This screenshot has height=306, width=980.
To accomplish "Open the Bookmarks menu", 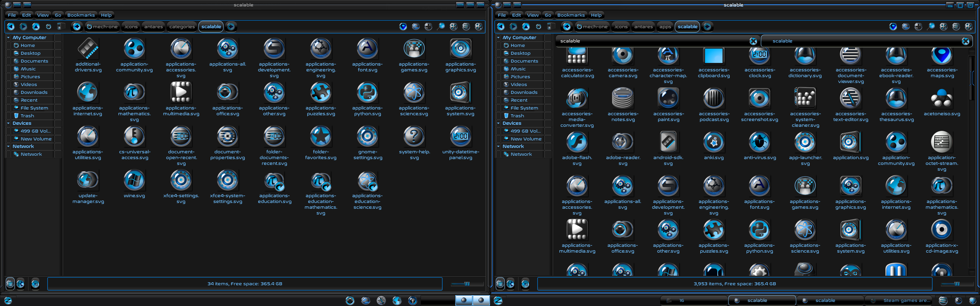I will 81,15.
